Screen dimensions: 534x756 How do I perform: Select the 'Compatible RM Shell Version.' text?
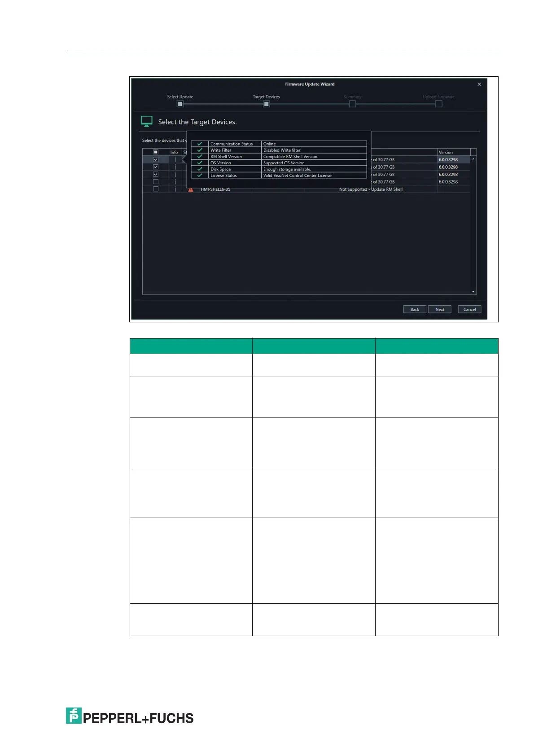[290, 157]
